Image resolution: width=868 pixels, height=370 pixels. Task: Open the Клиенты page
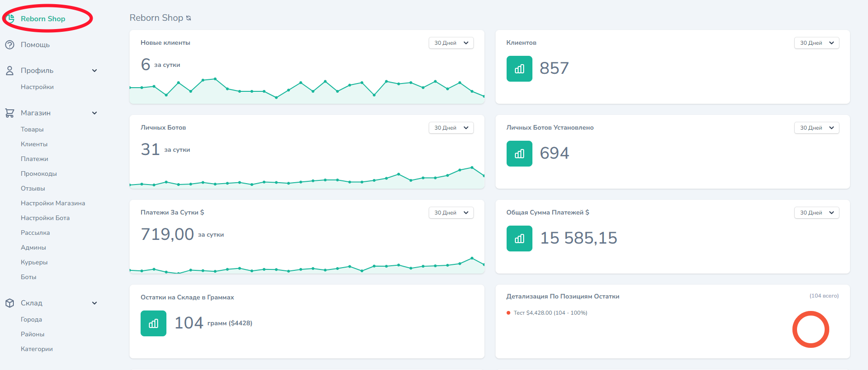tap(34, 144)
